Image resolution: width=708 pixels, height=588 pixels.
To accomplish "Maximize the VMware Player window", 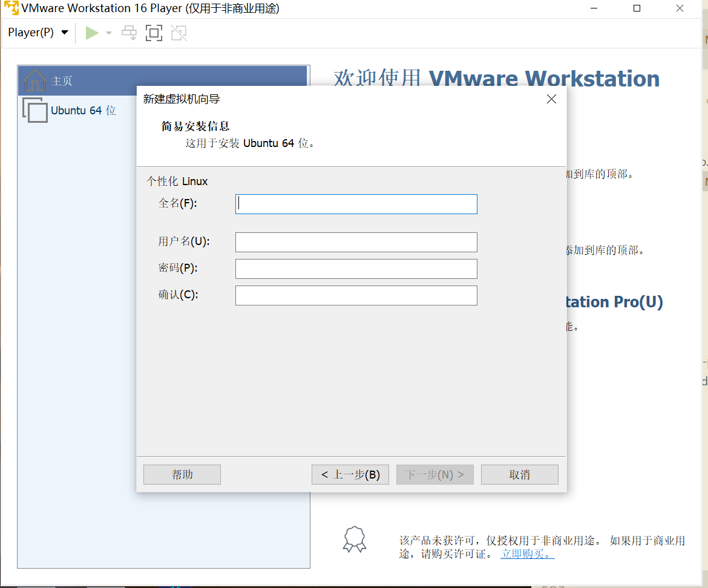I will 637,8.
